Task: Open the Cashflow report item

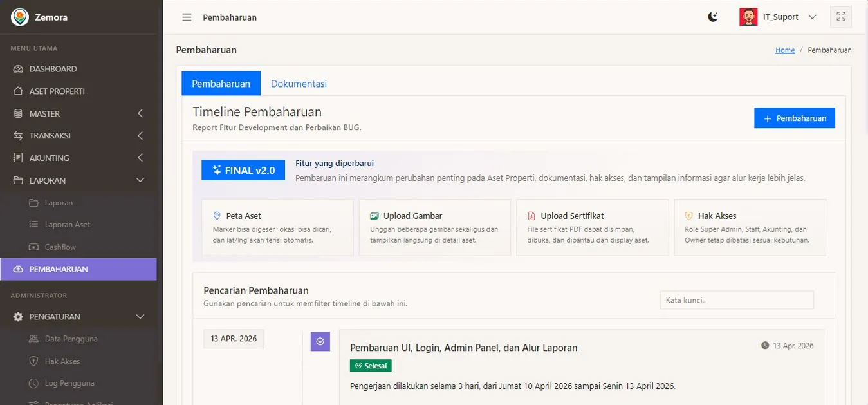Action: pos(60,247)
